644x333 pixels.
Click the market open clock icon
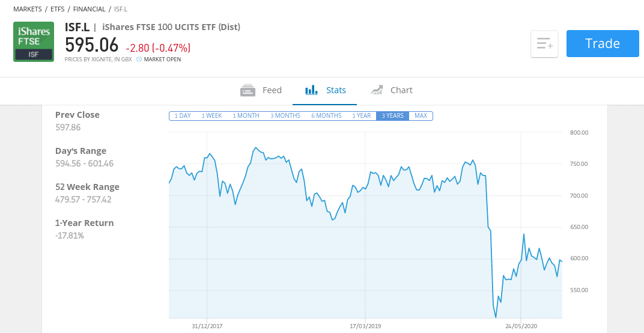[139, 60]
